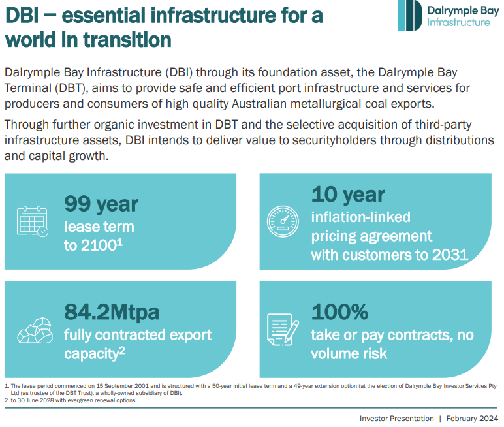Click the 'capacity' text with footnote 2
The height and width of the screenshot is (427, 504).
tap(94, 354)
